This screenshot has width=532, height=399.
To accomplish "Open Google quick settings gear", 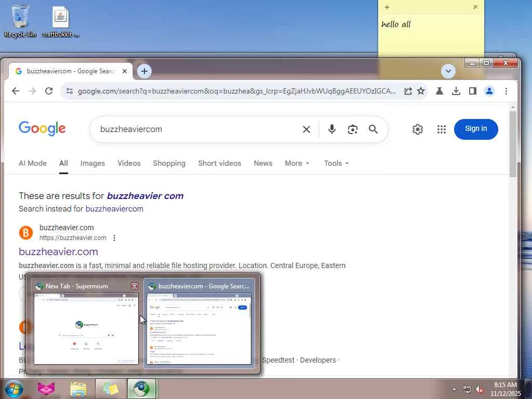I will point(417,129).
